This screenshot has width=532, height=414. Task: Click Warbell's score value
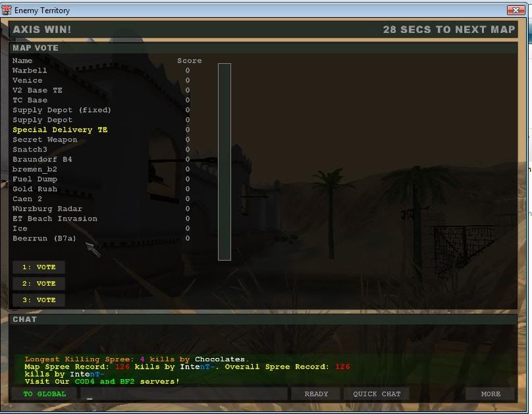point(188,70)
